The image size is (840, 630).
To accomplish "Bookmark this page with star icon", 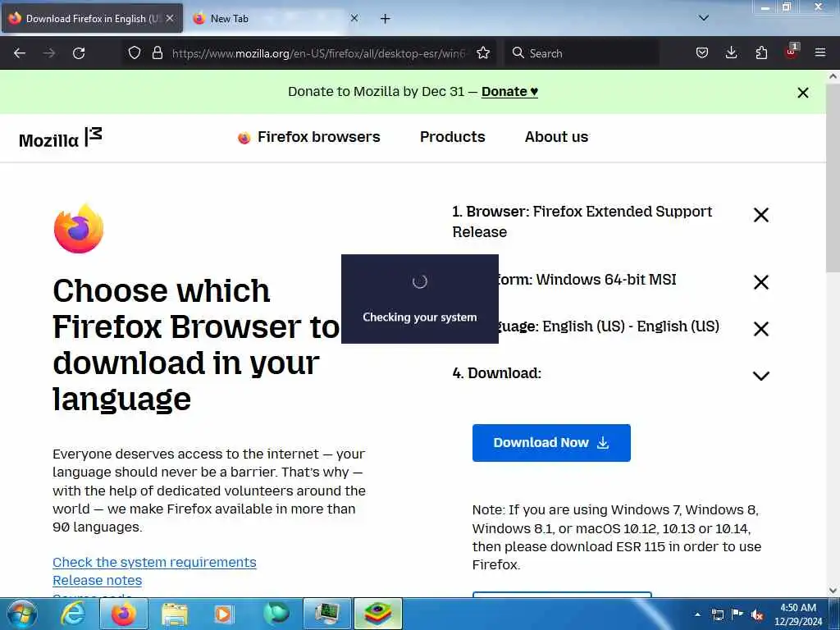I will [x=483, y=52].
